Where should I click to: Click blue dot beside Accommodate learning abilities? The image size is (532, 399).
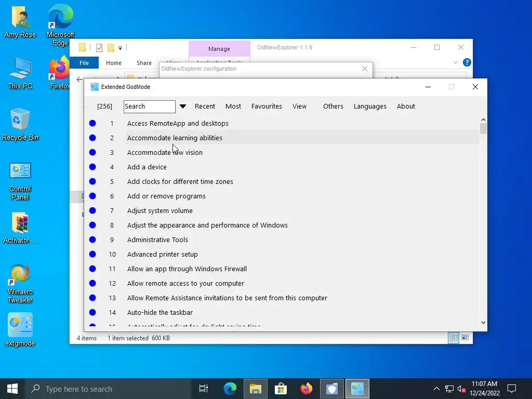(x=92, y=138)
